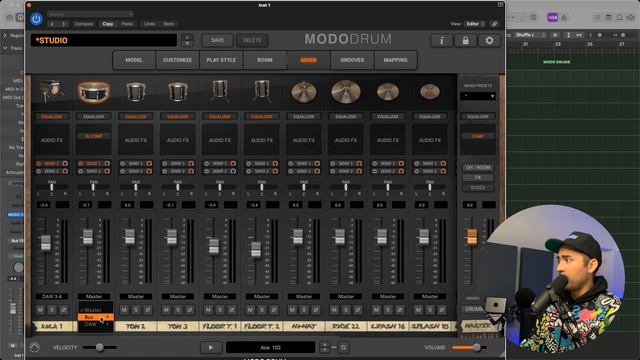The image size is (640, 360).
Task: Toggle the plugin power button
Action: point(36,19)
